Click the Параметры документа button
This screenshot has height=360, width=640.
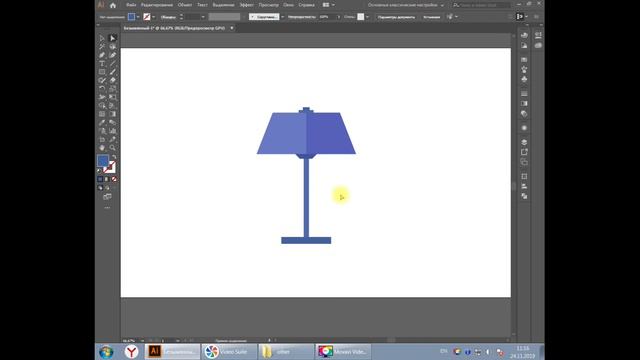point(396,17)
